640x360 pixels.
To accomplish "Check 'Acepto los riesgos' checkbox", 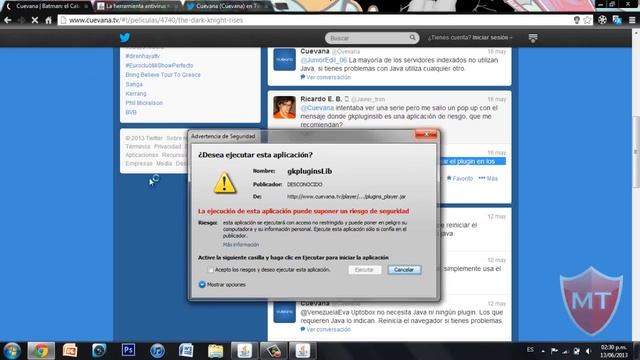I will [x=211, y=270].
